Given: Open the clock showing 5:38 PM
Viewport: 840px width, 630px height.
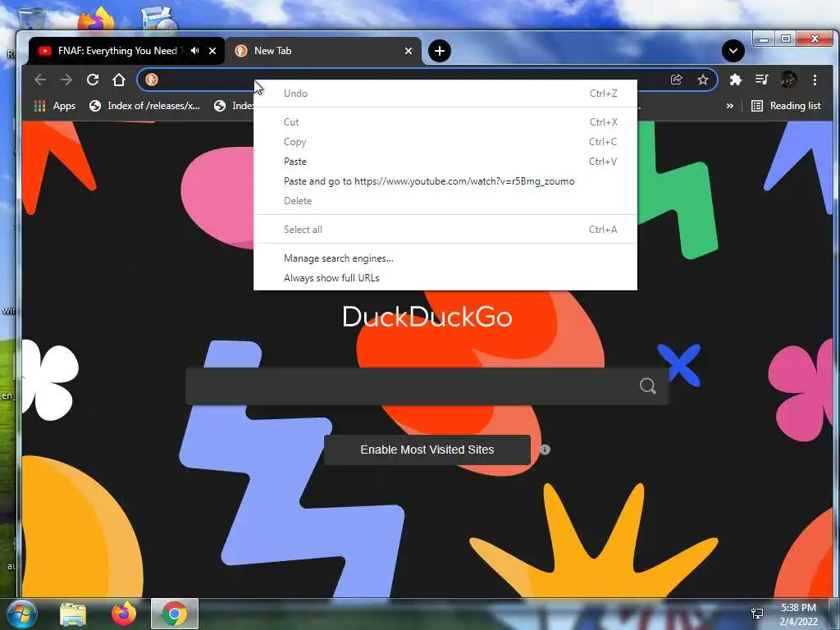Looking at the screenshot, I should (799, 614).
